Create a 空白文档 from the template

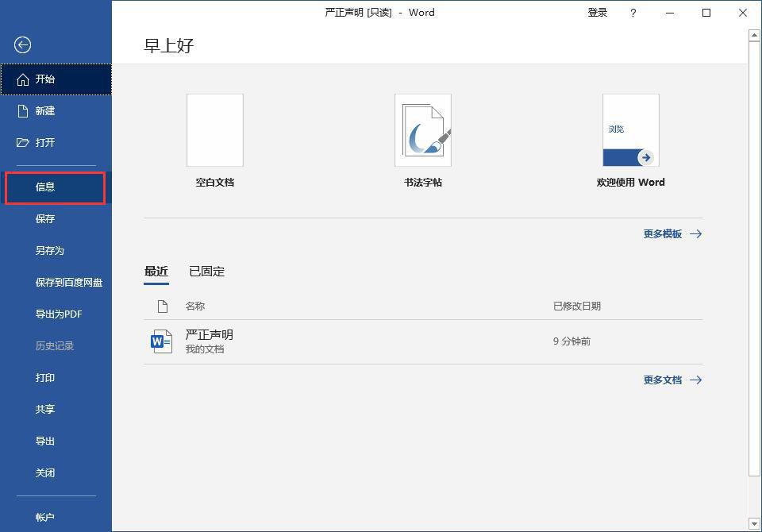coord(215,129)
